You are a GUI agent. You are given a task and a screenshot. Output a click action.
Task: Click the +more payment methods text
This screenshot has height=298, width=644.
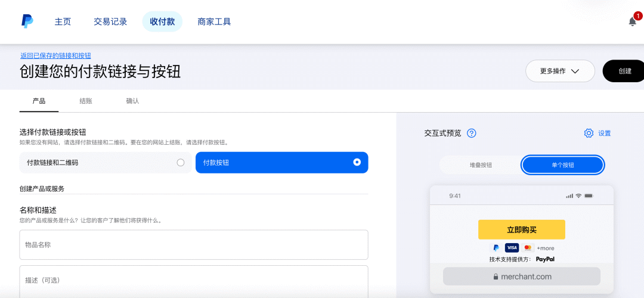click(546, 249)
